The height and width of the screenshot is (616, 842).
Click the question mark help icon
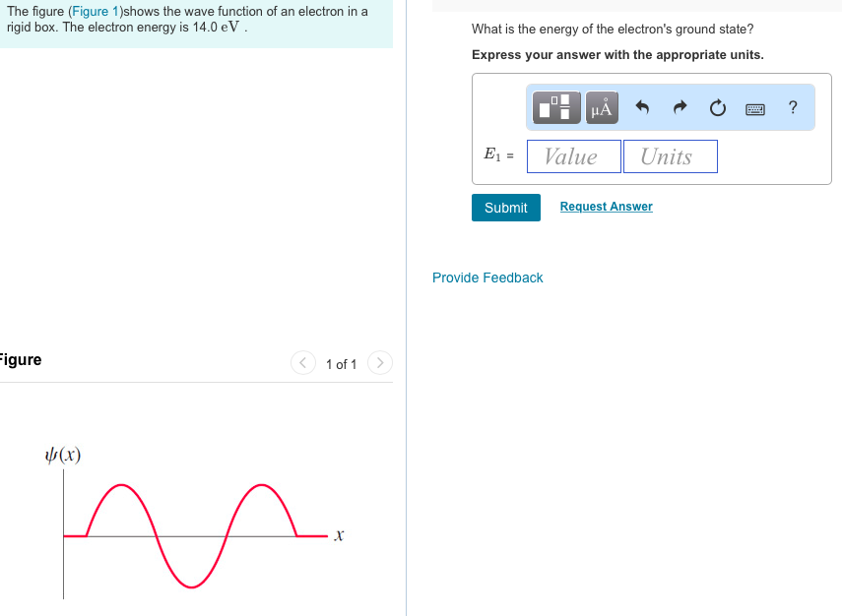point(793,107)
